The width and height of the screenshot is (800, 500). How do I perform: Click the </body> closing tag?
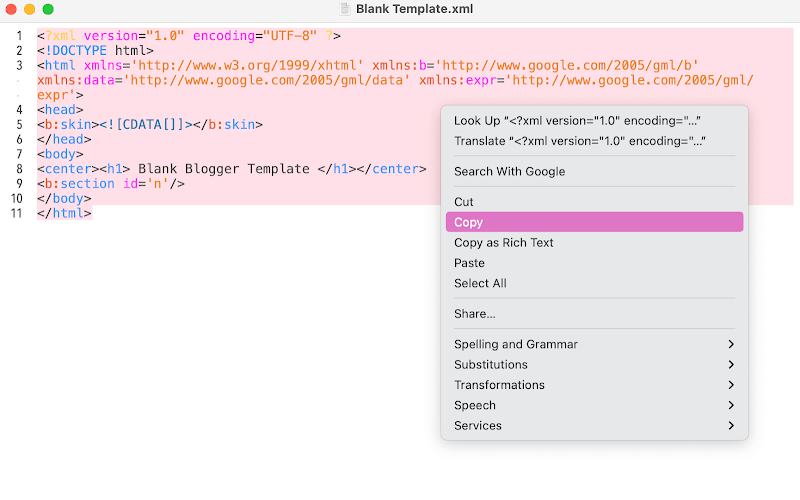point(64,199)
